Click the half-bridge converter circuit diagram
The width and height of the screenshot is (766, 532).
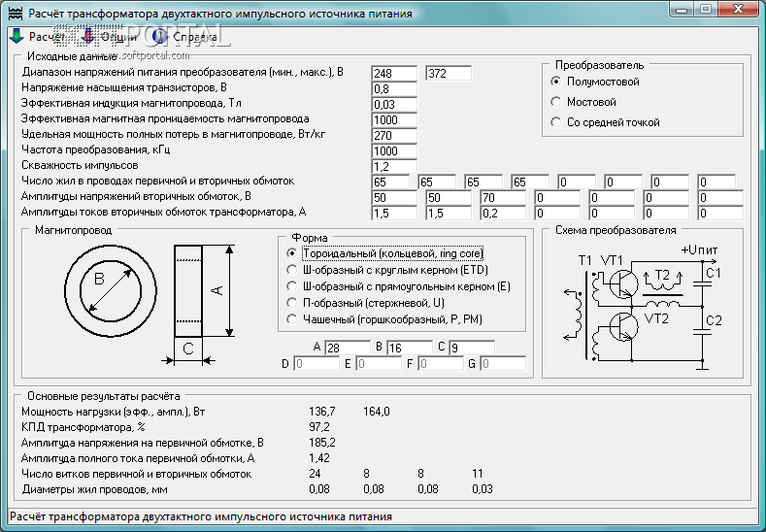642,307
